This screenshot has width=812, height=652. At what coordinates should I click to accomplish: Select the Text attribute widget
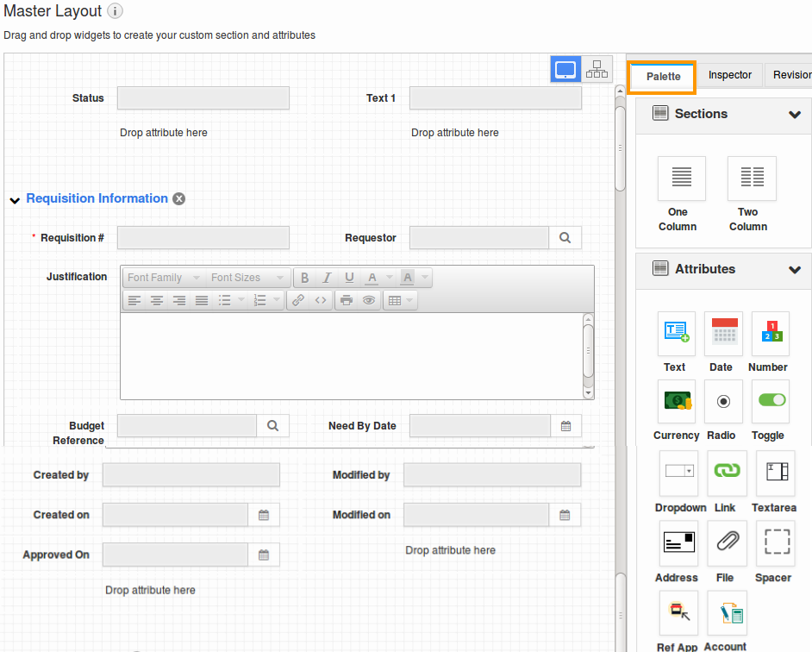pyautogui.click(x=676, y=334)
